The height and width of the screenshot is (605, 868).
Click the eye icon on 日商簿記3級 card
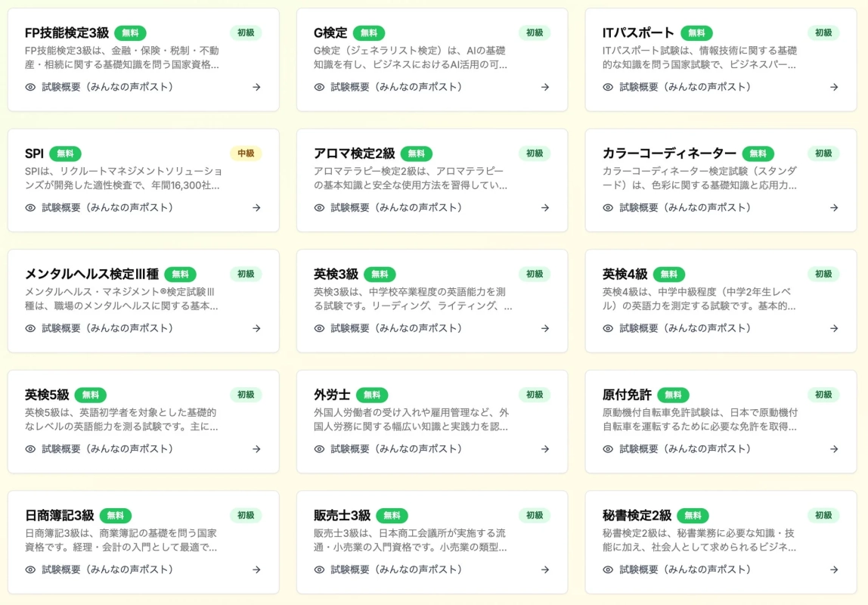30,569
